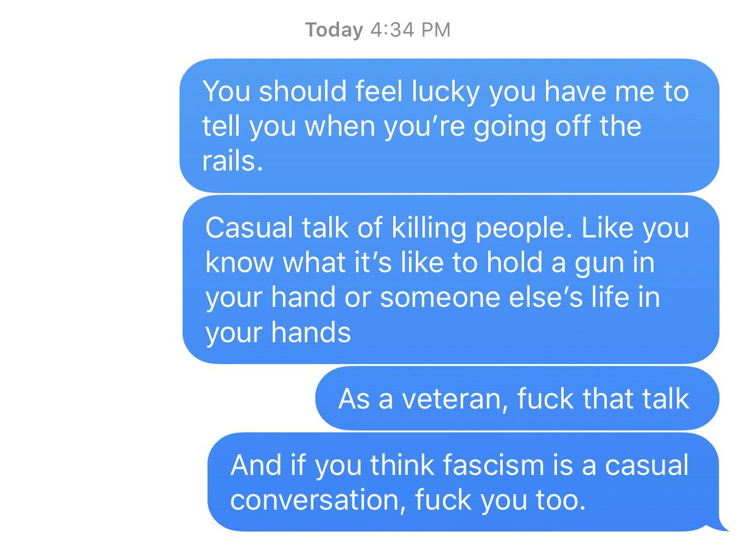Tap 'your hands' at end of second bubble

278,332
